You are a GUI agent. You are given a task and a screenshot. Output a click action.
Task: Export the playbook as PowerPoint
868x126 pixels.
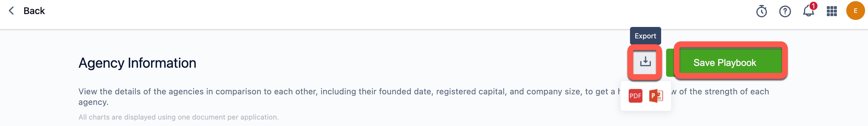[x=656, y=96]
